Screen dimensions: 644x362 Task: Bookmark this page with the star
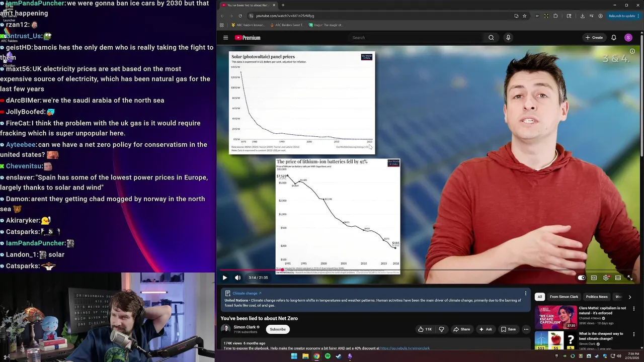524,16
